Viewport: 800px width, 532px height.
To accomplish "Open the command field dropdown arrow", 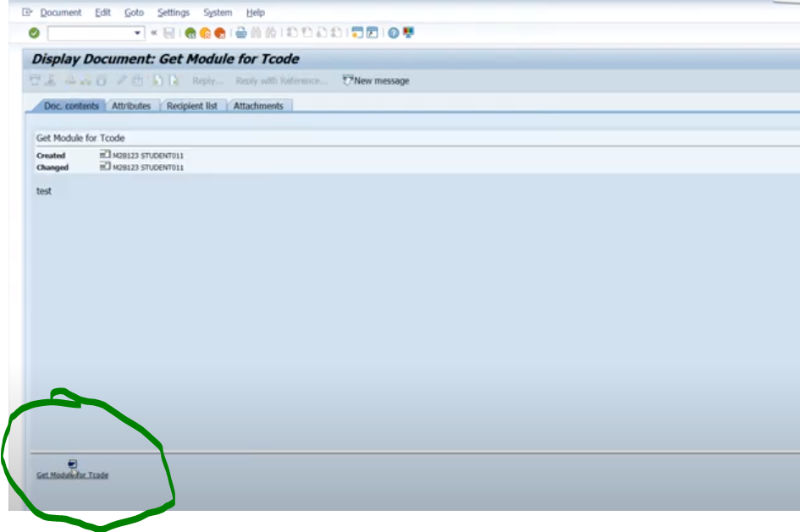I will [x=139, y=33].
